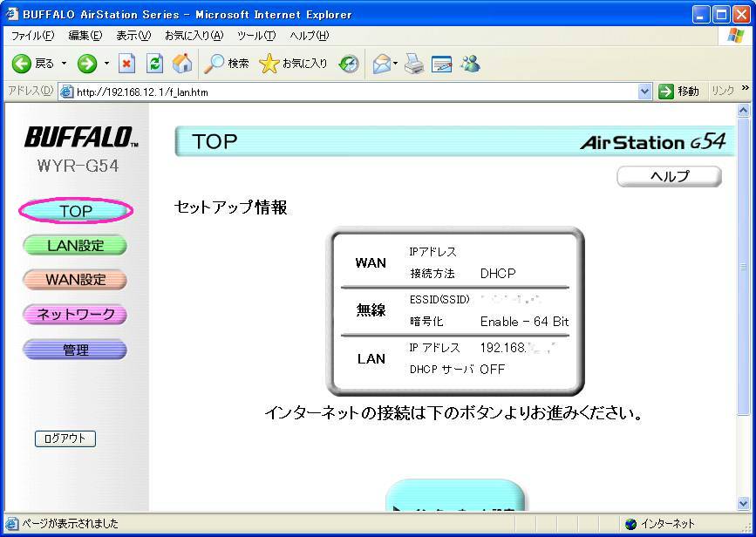Click the Refresh page icon
Viewport: 756px width, 537px height.
pyautogui.click(x=154, y=64)
